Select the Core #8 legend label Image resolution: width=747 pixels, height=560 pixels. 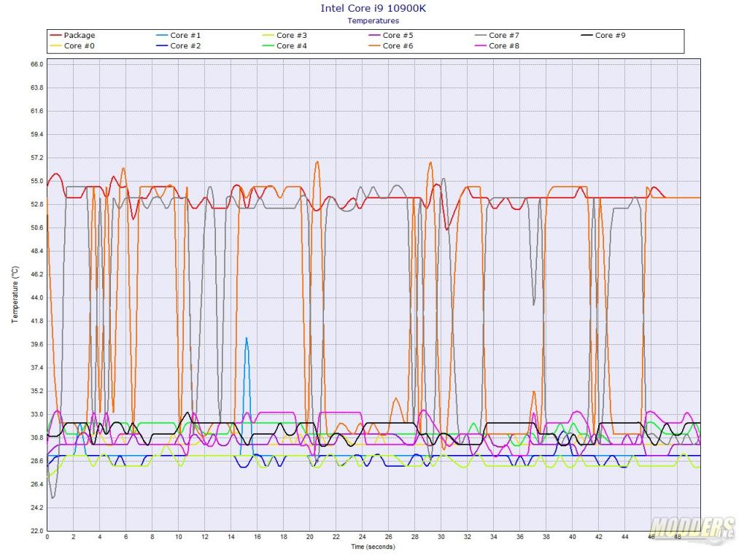503,46
